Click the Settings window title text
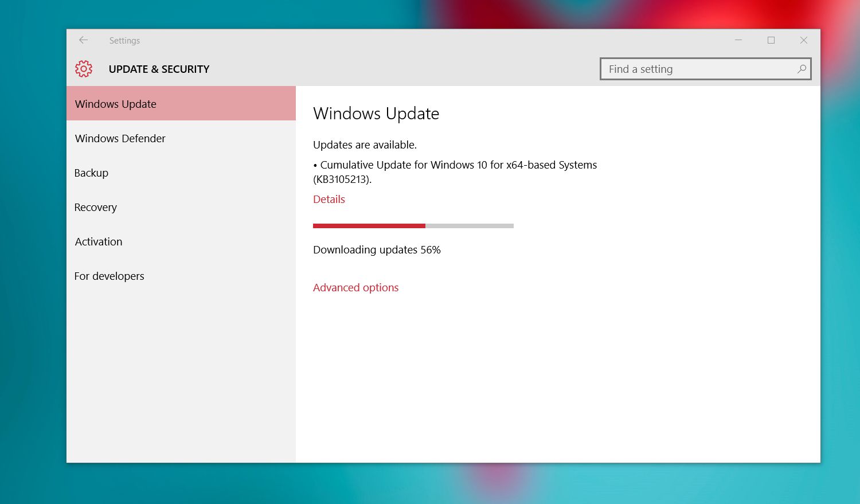 (124, 41)
